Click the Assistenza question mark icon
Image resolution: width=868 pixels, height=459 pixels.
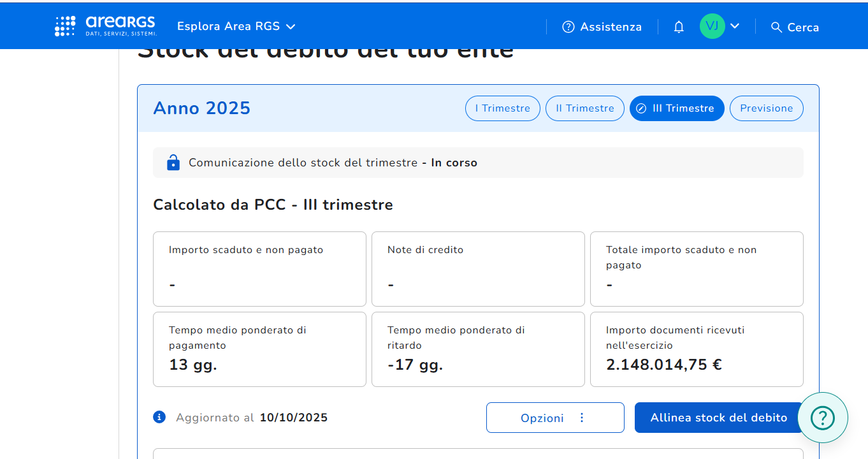(568, 27)
